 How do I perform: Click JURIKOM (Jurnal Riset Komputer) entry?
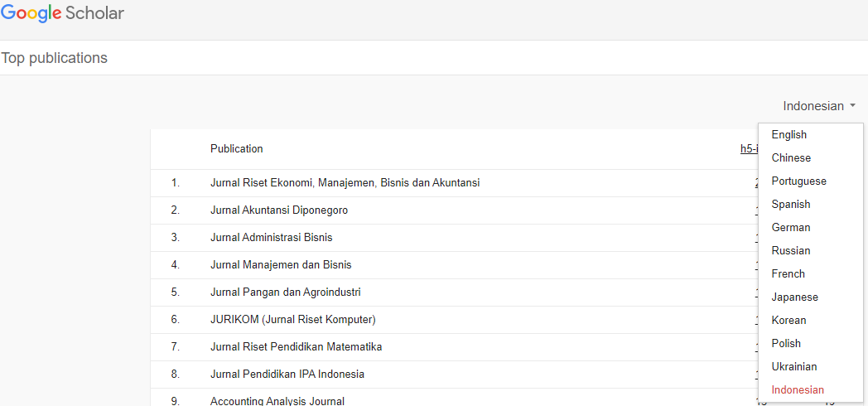(x=292, y=320)
